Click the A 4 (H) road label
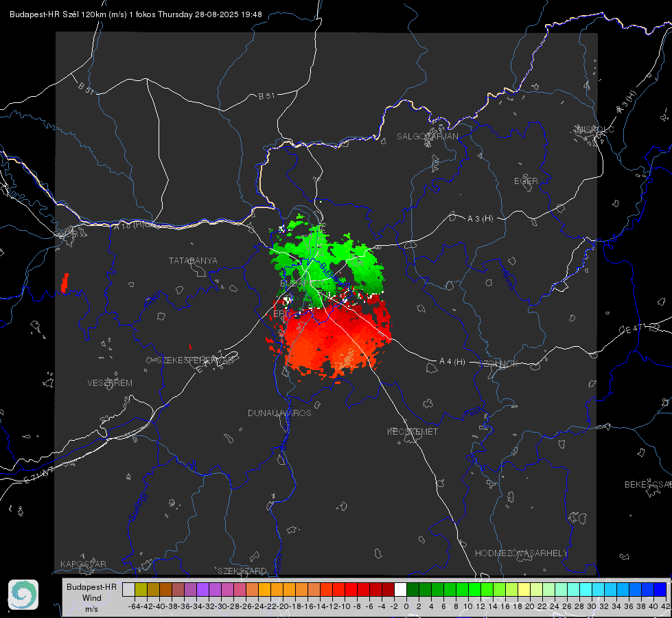 click(452, 362)
